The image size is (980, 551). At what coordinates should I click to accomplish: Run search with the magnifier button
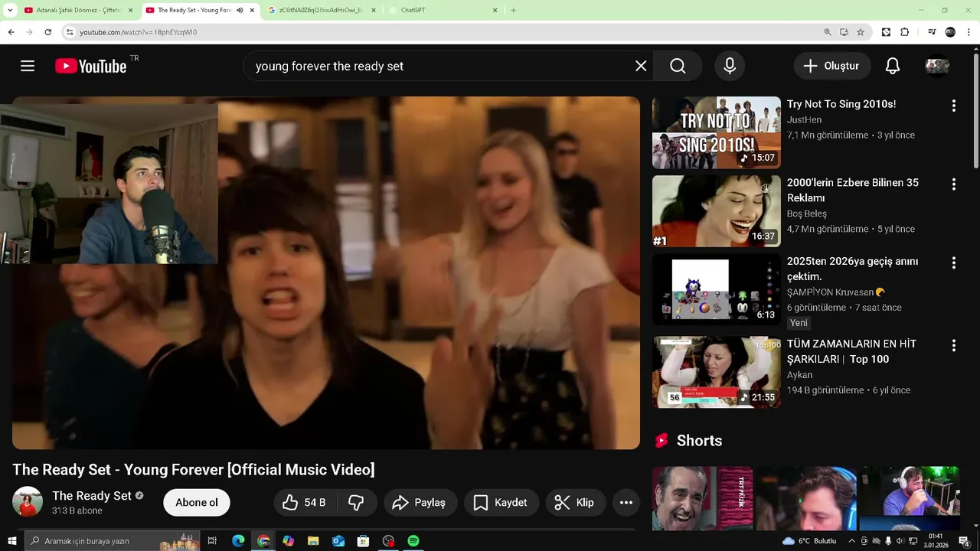tap(678, 66)
